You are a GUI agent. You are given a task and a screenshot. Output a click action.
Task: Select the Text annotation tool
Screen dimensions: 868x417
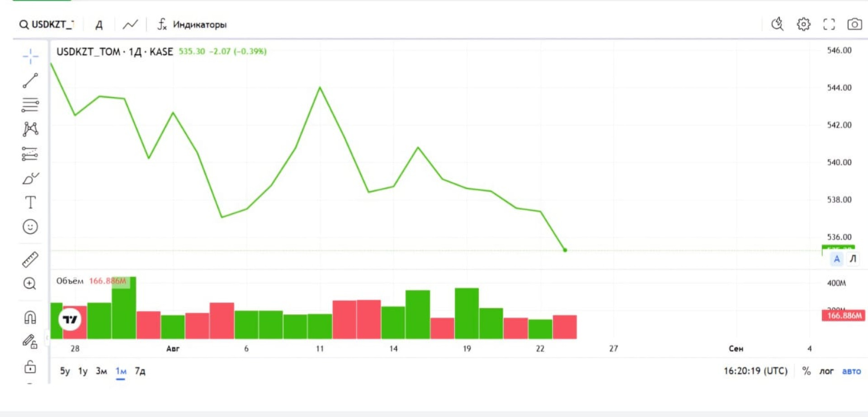(30, 202)
